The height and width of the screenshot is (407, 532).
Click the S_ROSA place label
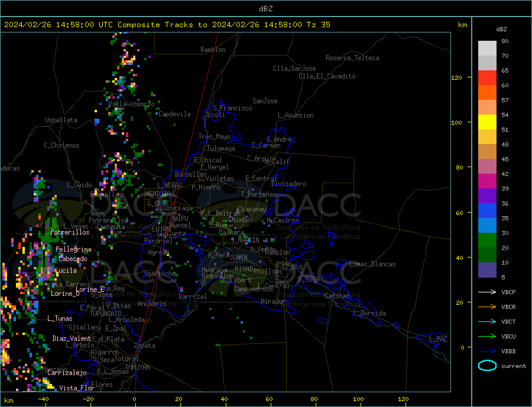click(309, 279)
